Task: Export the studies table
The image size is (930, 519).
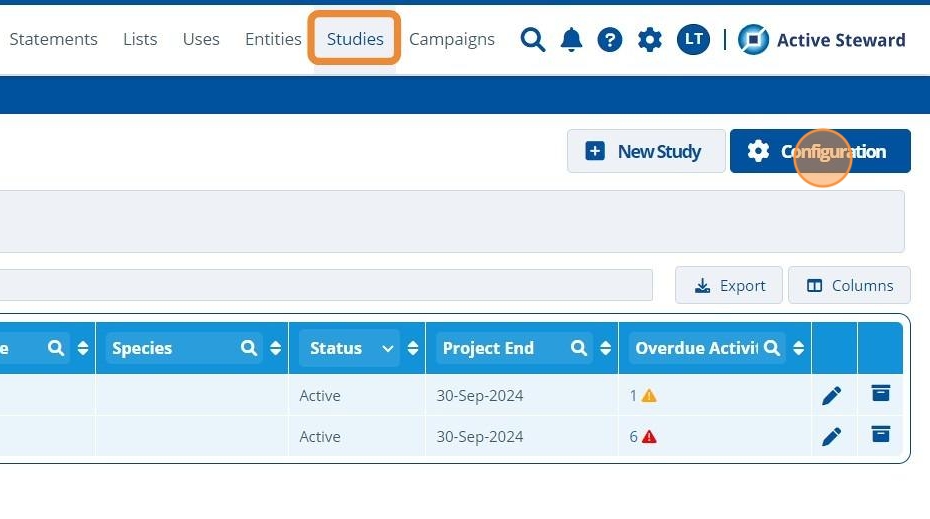Action: coord(730,285)
